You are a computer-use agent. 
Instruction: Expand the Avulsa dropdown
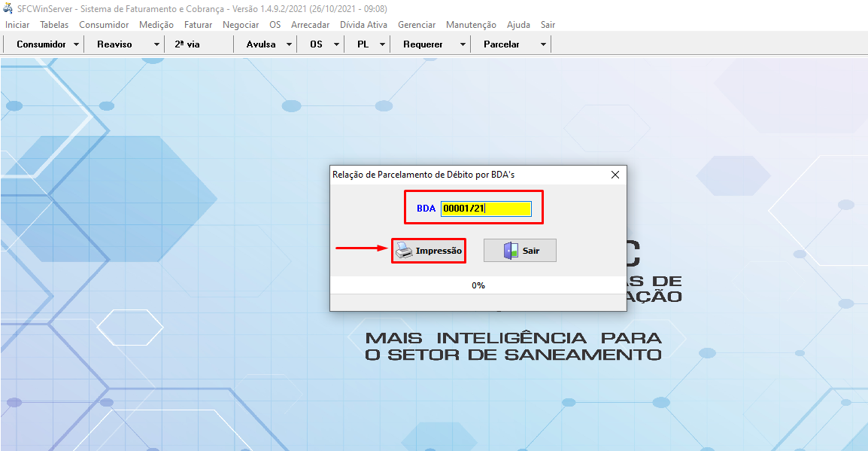point(290,44)
